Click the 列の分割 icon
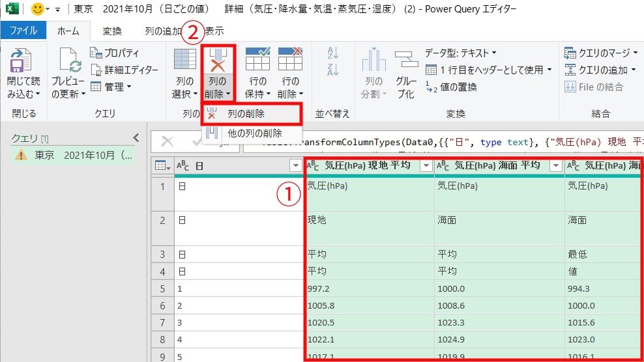The image size is (644, 362). (x=373, y=60)
